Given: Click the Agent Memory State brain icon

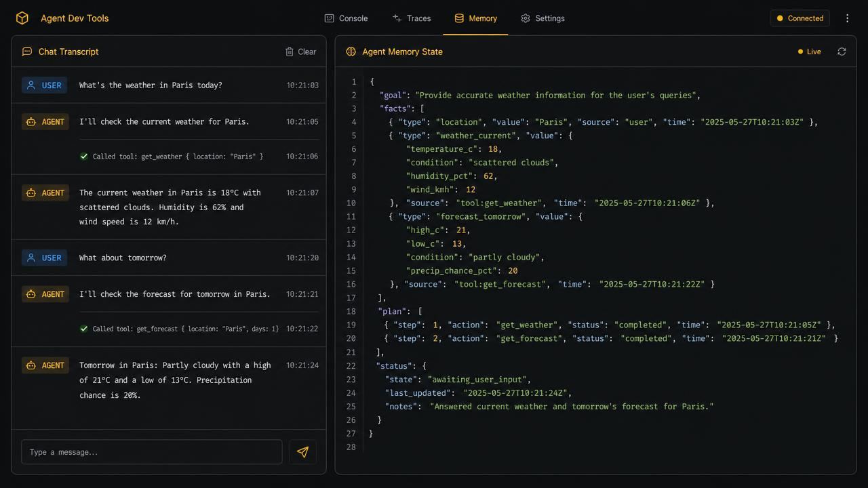Looking at the screenshot, I should pos(351,52).
